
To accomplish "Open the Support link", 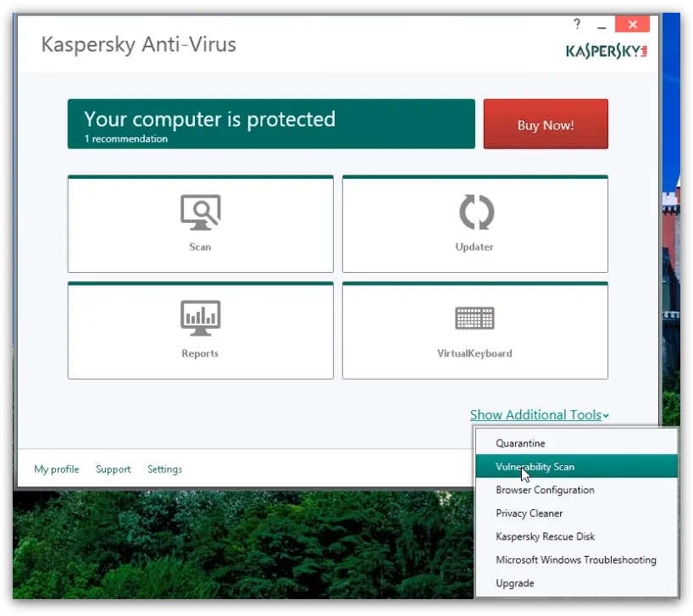I will pos(114,469).
